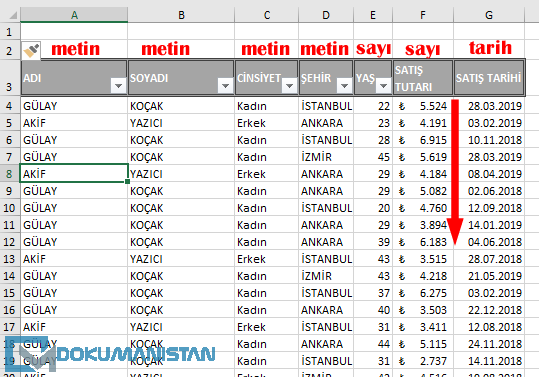
Task: Select cell with date 21.05.2019
Action: (489, 276)
